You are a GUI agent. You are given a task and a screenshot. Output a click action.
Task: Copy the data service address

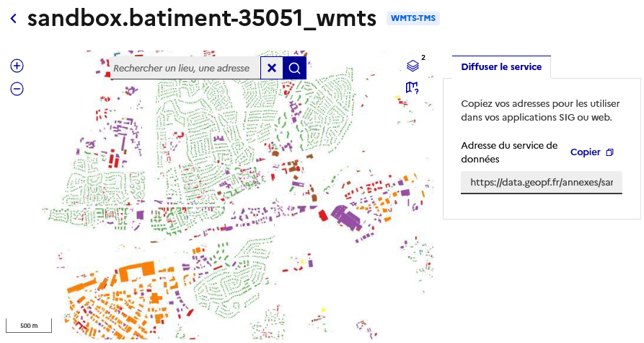[x=592, y=152]
